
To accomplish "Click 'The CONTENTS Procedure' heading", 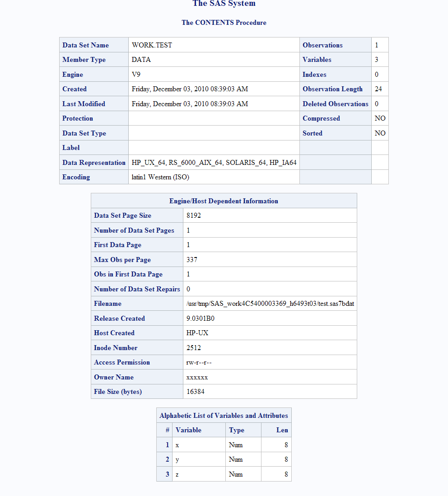I will click(x=224, y=23).
